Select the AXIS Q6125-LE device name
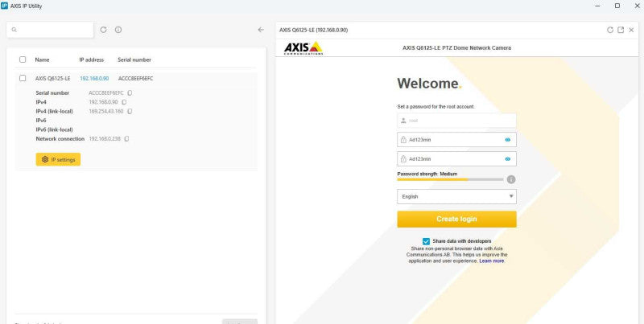 coord(52,78)
